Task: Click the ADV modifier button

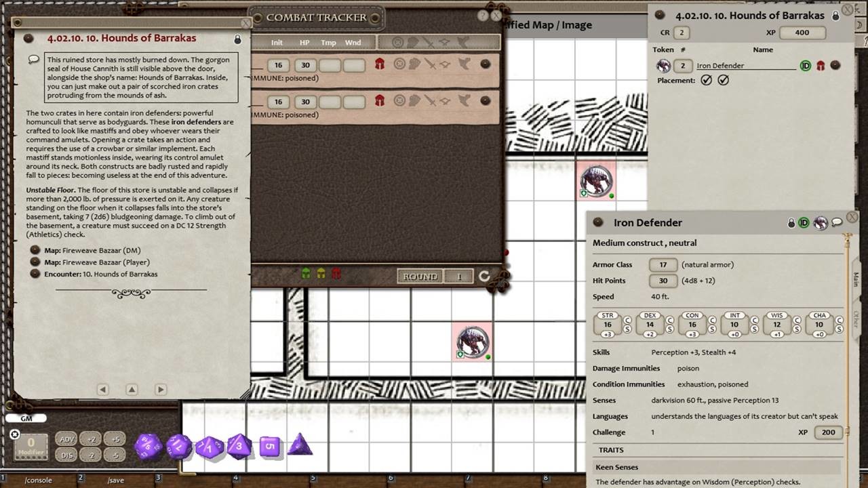Action: (66, 439)
